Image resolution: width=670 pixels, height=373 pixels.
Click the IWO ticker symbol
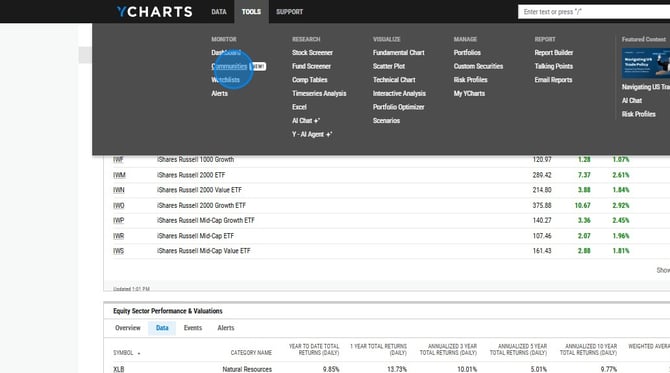(118, 206)
